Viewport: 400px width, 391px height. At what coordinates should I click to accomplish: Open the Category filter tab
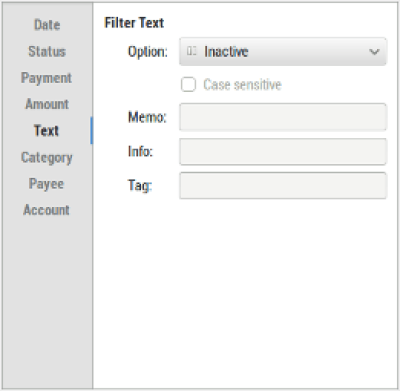47,157
